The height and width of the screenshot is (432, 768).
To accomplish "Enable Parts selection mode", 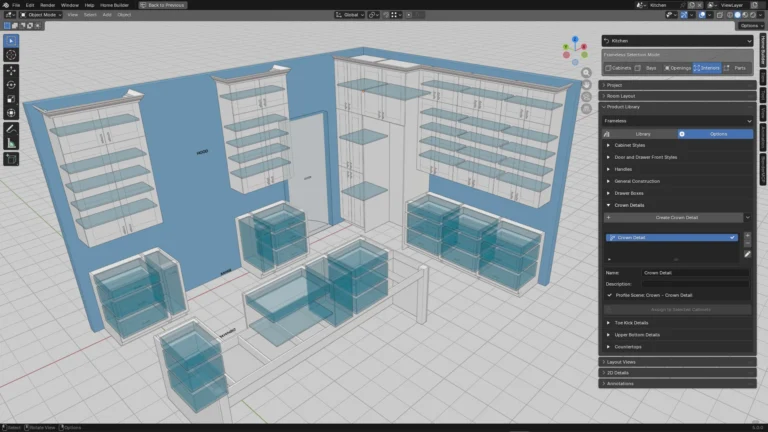I will pos(736,68).
